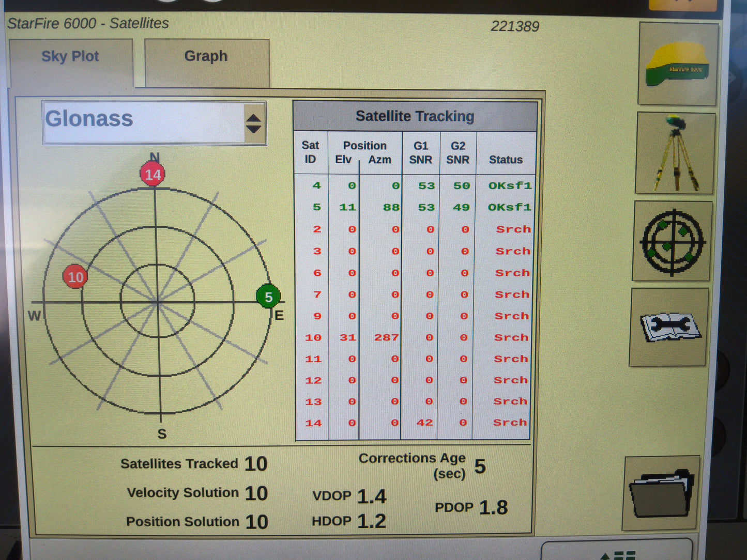
Task: Select red satellite 14 marker on sky plot
Action: point(153,175)
